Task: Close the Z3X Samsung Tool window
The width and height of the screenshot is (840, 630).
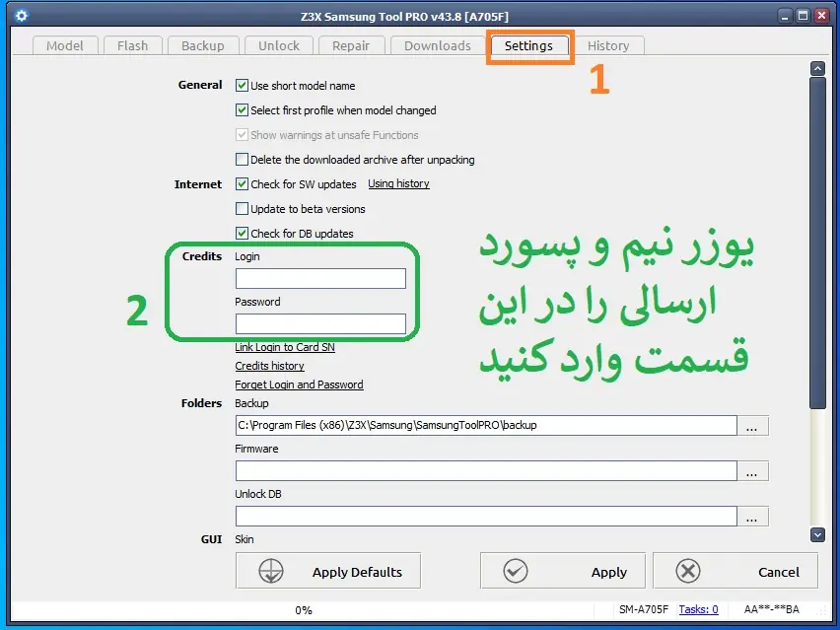Action: tap(821, 16)
